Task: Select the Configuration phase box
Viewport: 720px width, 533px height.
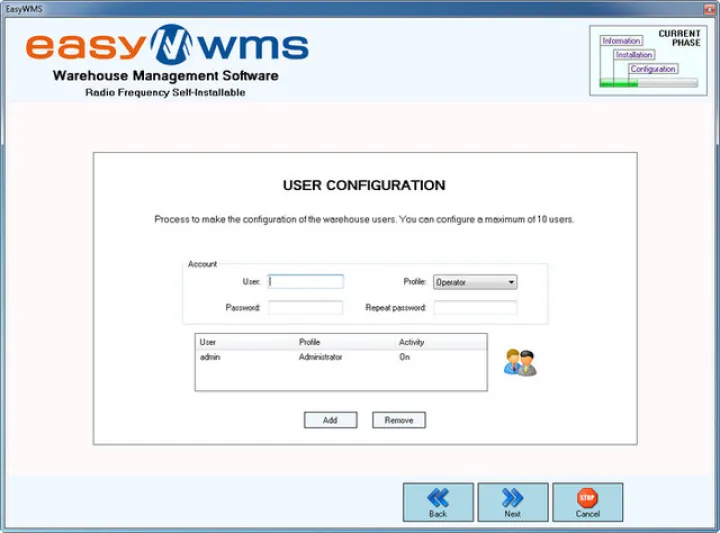Action: coord(653,69)
